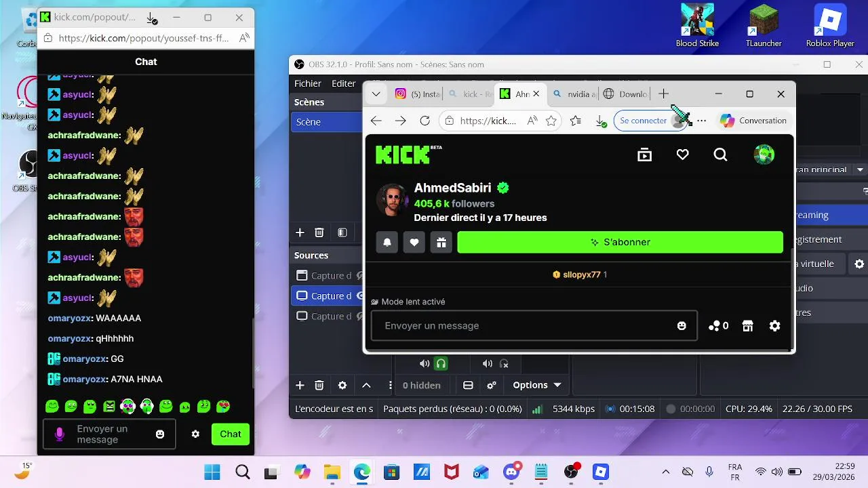
Task: Toggle OBS mixer layout icon
Action: tap(468, 385)
